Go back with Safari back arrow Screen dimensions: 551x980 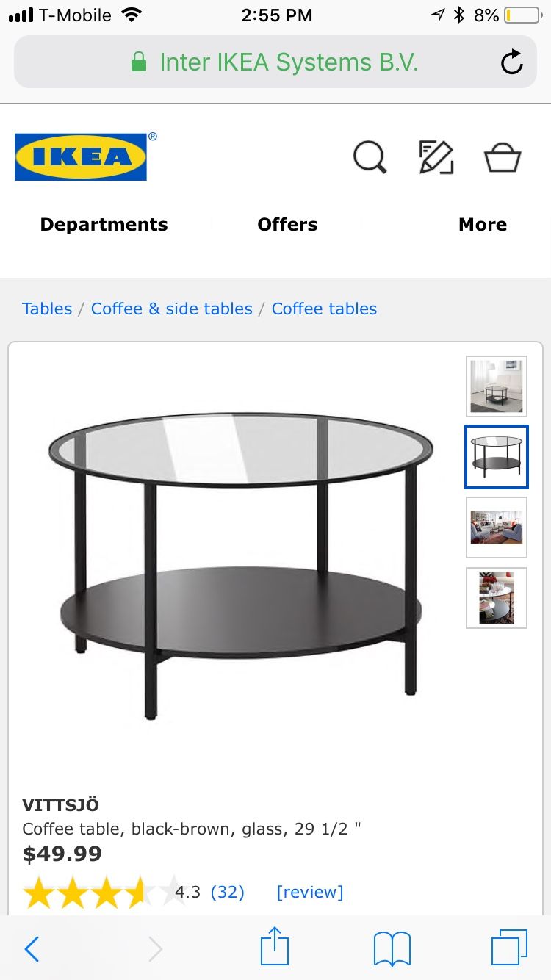tap(32, 949)
